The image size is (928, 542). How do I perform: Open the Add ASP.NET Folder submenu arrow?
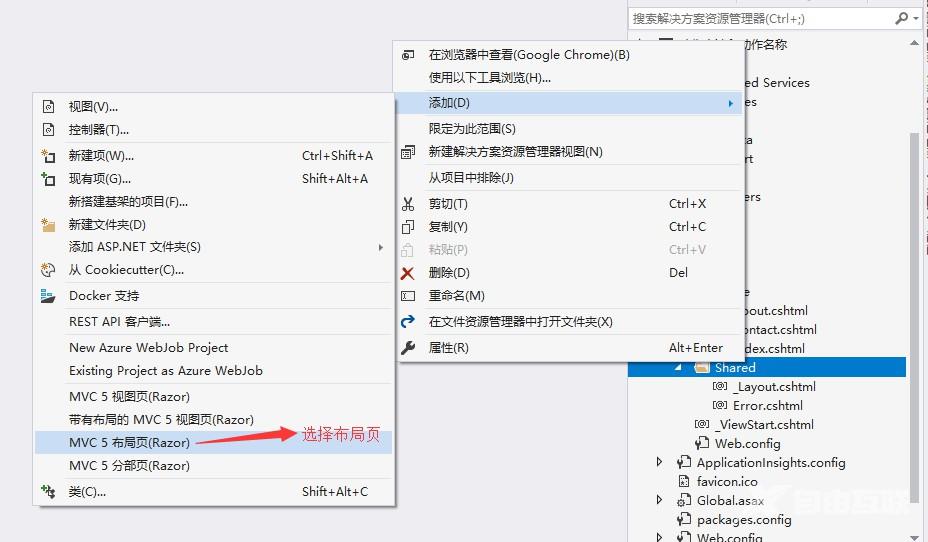[381, 247]
